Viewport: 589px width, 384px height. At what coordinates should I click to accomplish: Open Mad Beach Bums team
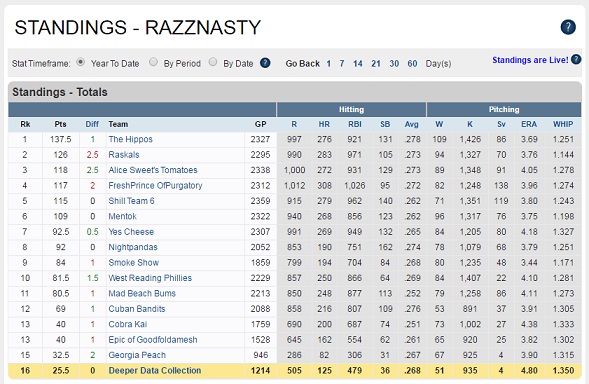142,293
